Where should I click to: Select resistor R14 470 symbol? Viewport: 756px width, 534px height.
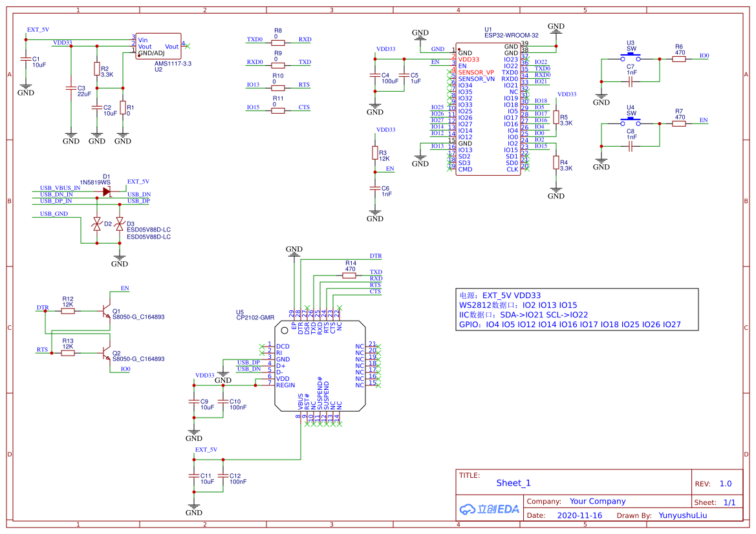point(350,275)
